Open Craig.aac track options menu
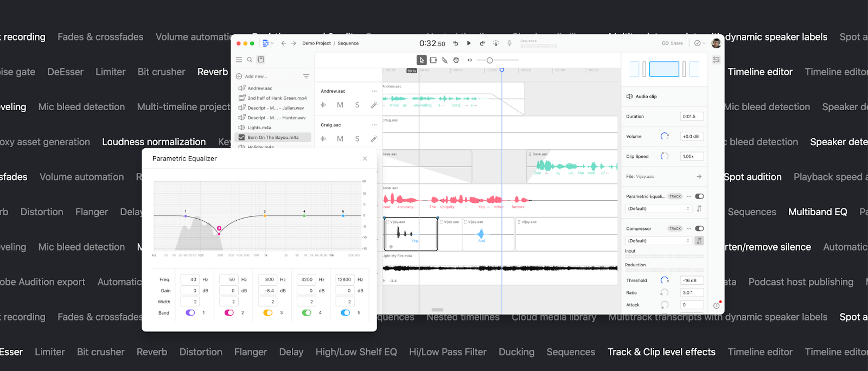The height and width of the screenshot is (371, 868). point(374,125)
